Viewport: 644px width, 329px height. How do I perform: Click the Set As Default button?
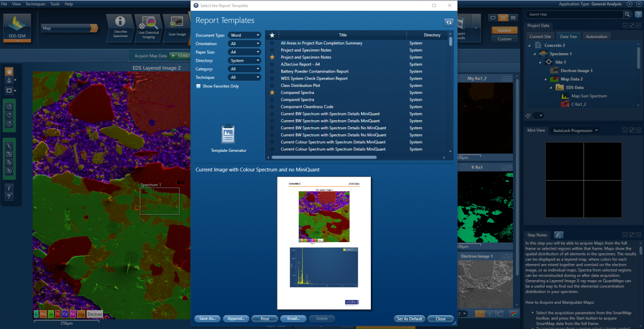point(409,318)
